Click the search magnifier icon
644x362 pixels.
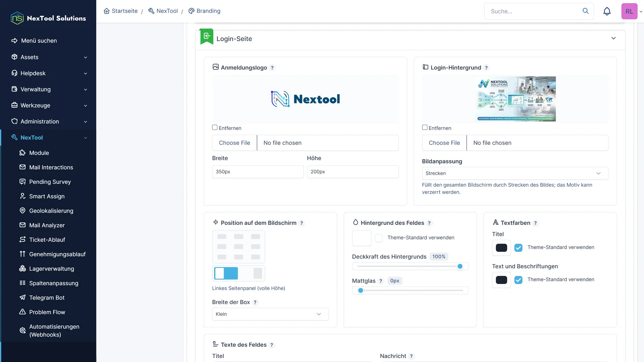point(586,11)
